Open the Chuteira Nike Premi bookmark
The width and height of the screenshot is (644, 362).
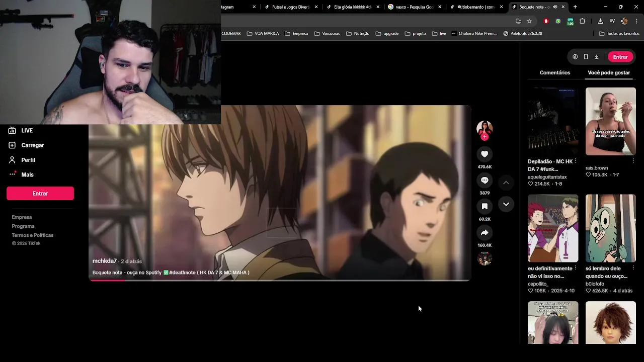pos(474,34)
